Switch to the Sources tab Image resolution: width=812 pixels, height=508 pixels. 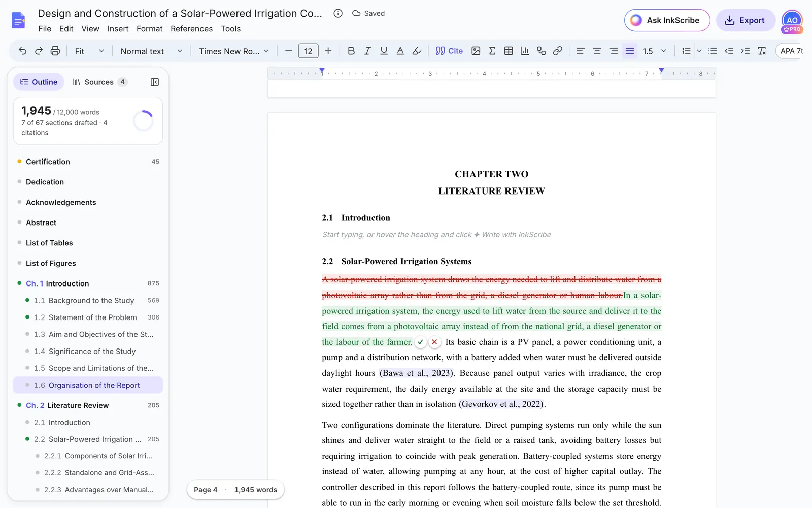click(99, 82)
